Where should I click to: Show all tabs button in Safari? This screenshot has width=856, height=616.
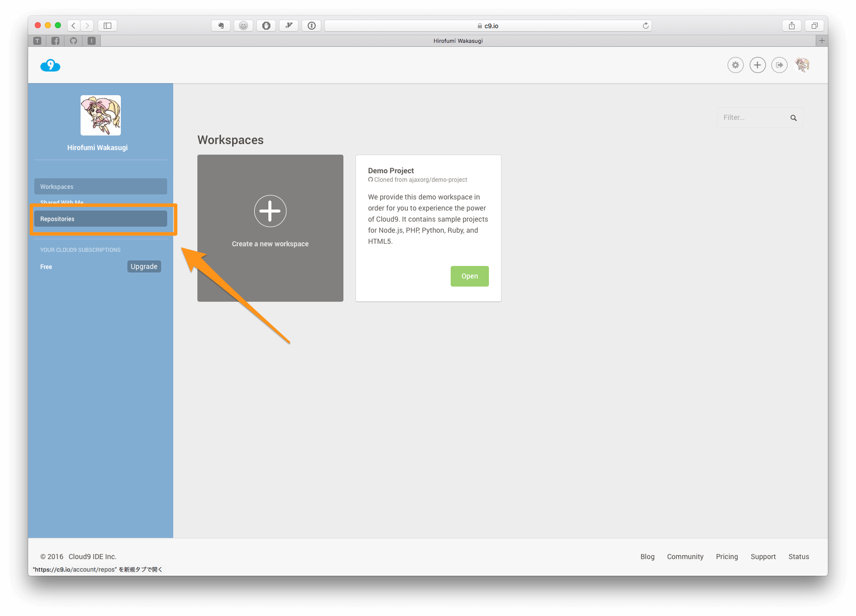pyautogui.click(x=815, y=25)
